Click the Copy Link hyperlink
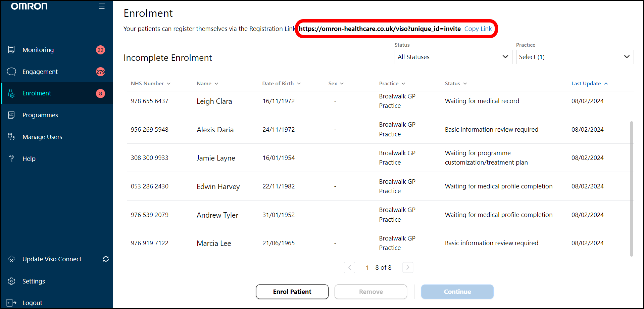The width and height of the screenshot is (644, 309). click(x=478, y=29)
